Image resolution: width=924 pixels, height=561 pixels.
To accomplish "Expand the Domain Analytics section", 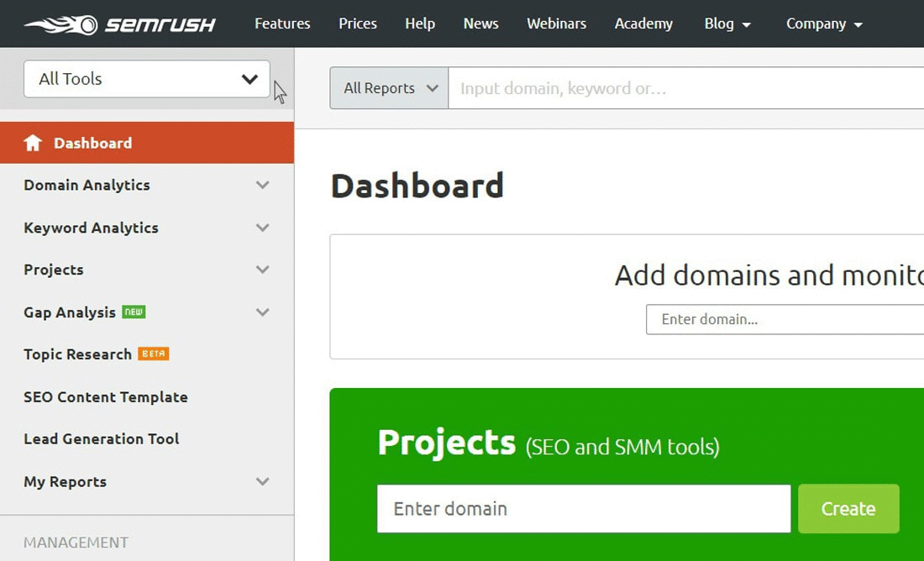I will 263,185.
